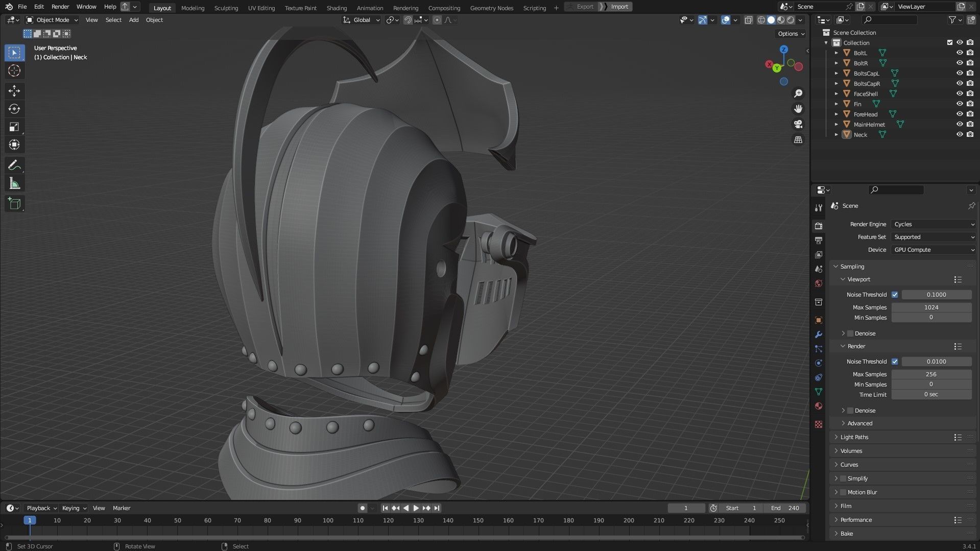Toggle Viewport Noise Threshold checkbox

click(x=895, y=295)
